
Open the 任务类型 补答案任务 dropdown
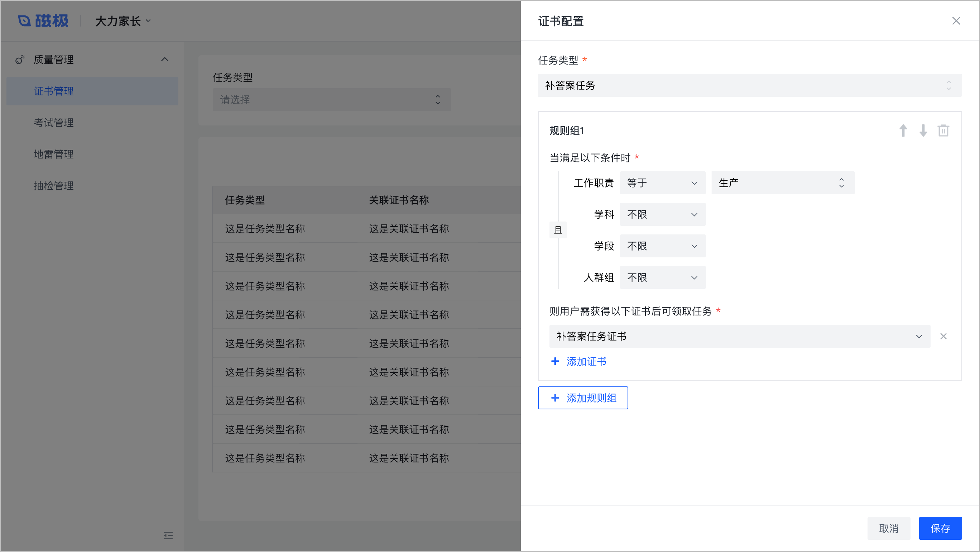pyautogui.click(x=749, y=85)
